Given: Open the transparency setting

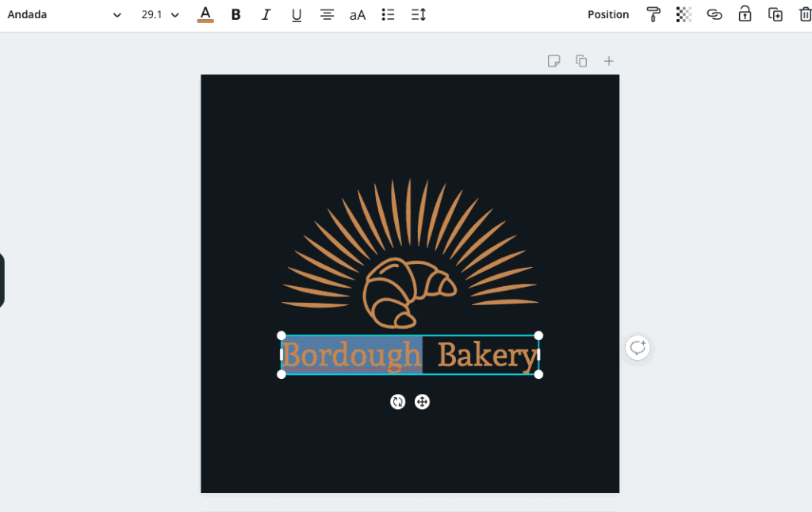Looking at the screenshot, I should point(684,14).
